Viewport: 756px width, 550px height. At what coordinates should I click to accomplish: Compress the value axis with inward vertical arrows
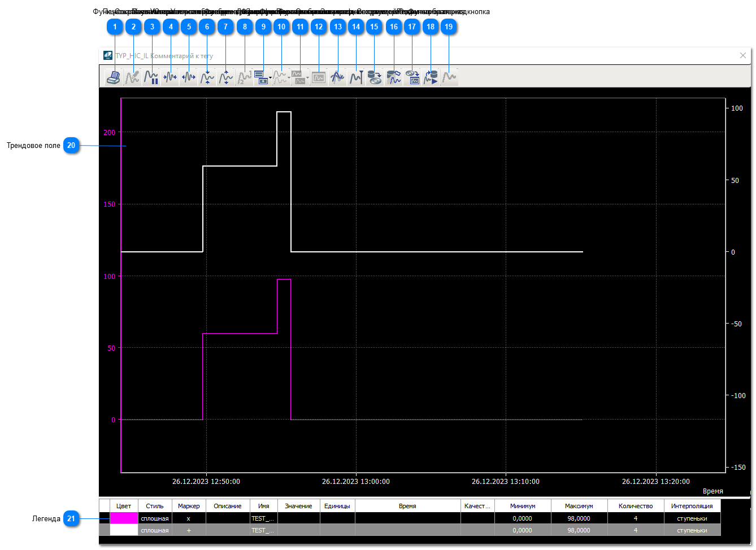(x=207, y=77)
